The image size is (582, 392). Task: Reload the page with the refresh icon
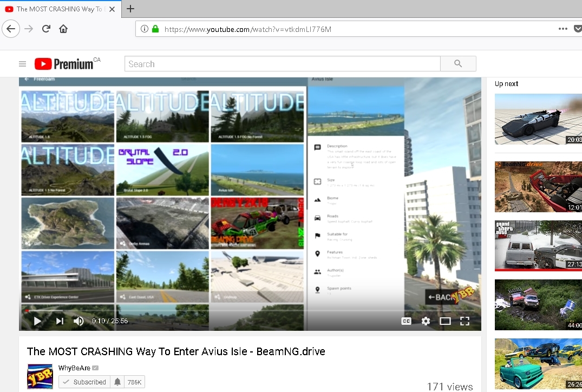pyautogui.click(x=46, y=29)
